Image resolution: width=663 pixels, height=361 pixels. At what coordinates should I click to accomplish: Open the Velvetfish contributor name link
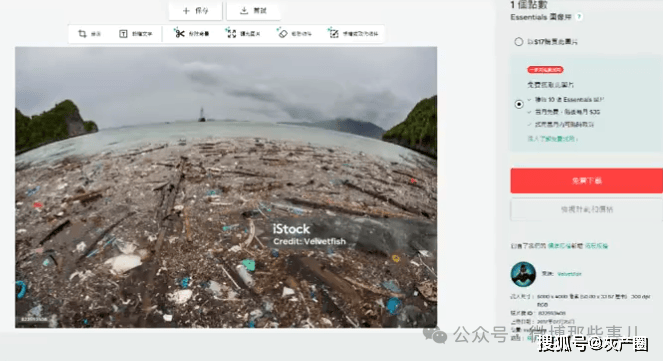tap(569, 274)
